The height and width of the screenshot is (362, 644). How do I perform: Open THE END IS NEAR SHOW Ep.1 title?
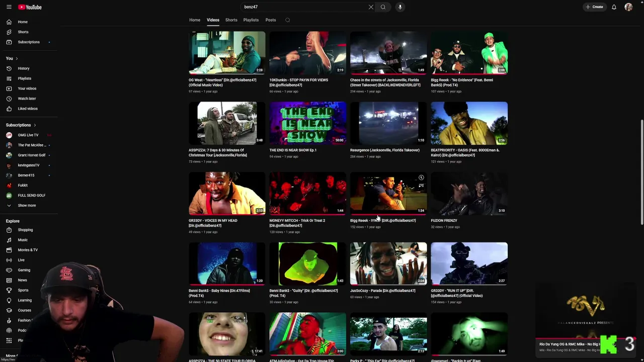pos(293,150)
